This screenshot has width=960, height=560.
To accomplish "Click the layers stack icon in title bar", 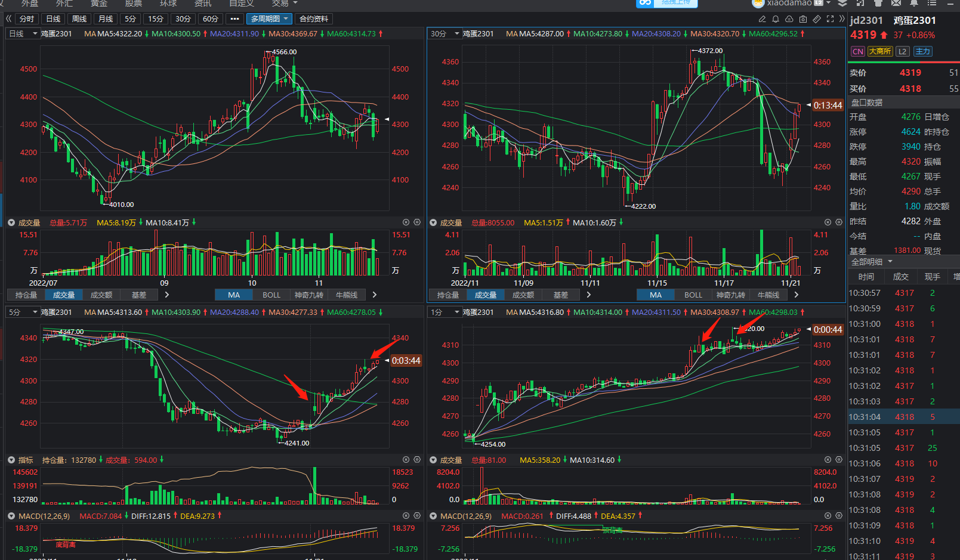I will (x=842, y=3).
